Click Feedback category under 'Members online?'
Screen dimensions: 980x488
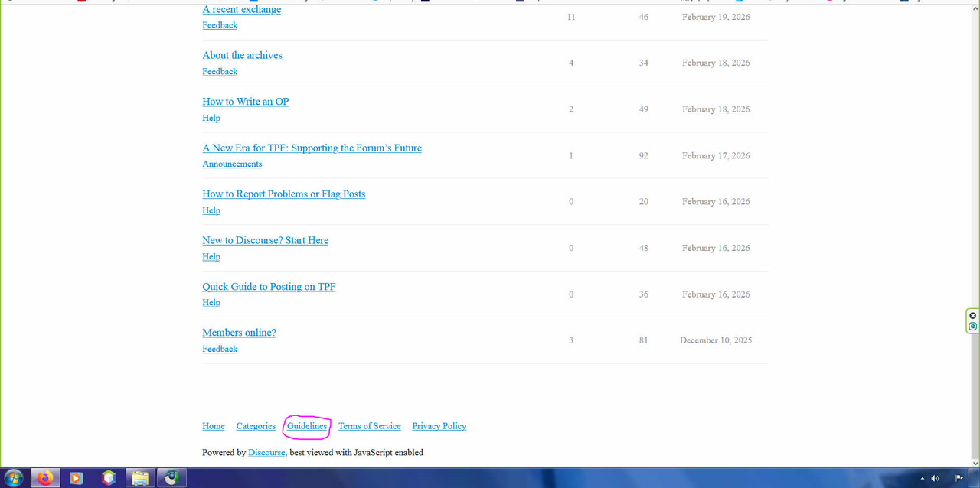point(220,349)
